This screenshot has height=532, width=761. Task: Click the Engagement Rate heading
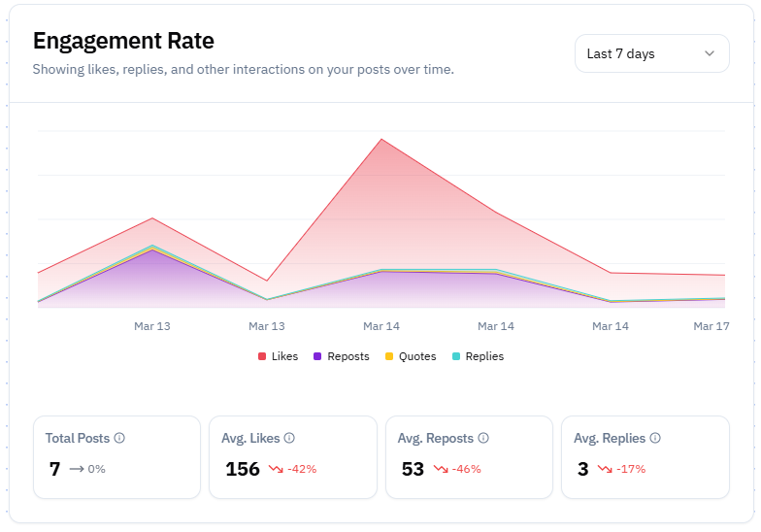click(x=123, y=41)
